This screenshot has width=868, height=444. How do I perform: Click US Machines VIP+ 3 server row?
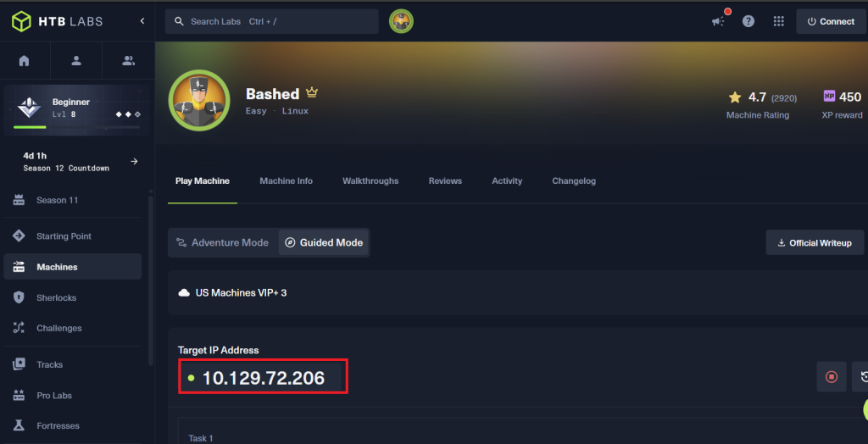pyautogui.click(x=518, y=292)
